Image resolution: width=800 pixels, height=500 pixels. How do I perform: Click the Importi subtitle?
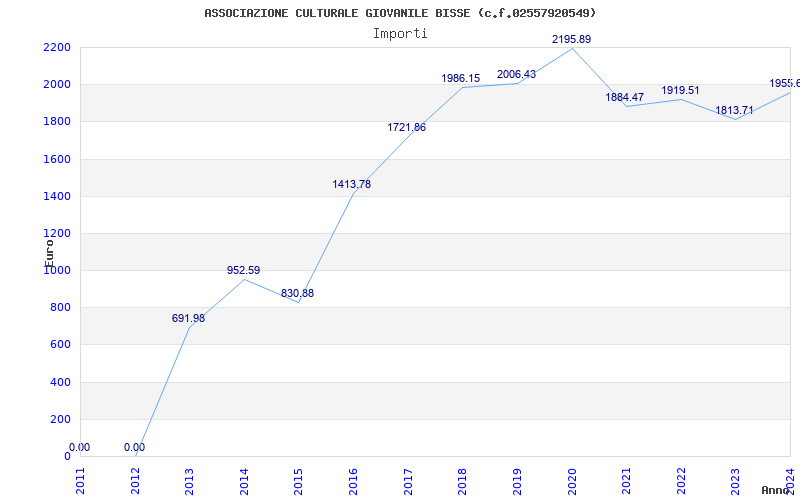[400, 34]
